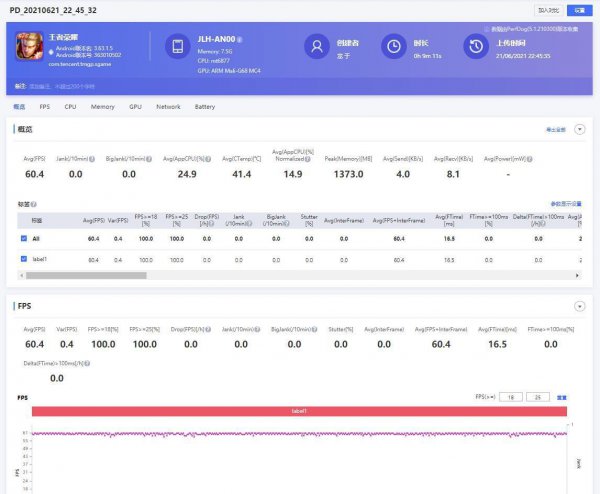Screen dimensions: 600x494
Task: Select the GPU tab
Action: coord(135,106)
